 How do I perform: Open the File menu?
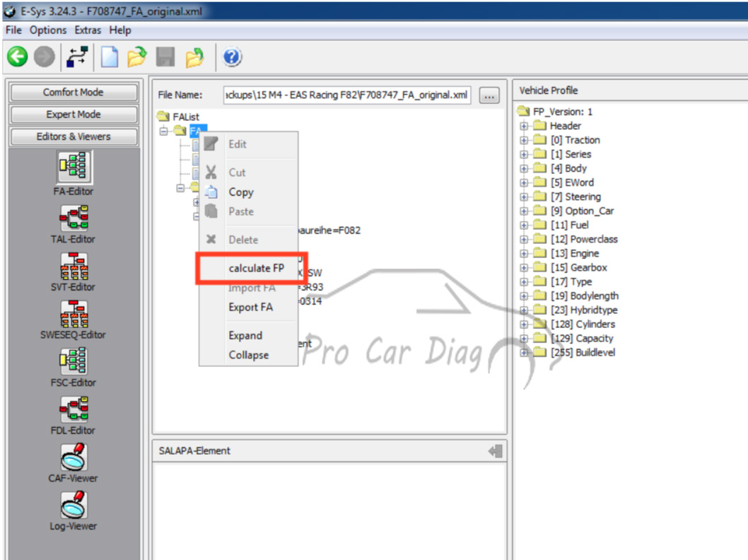click(13, 30)
